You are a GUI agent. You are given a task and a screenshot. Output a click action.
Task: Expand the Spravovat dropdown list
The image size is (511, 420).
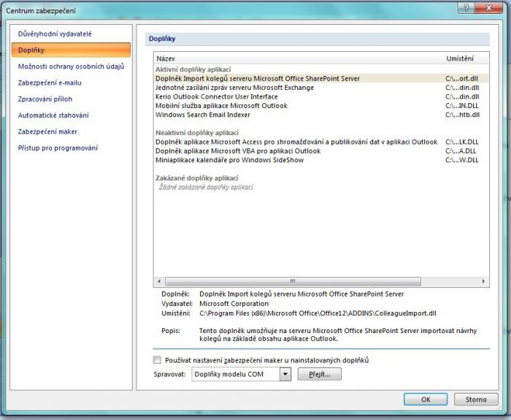(x=285, y=374)
